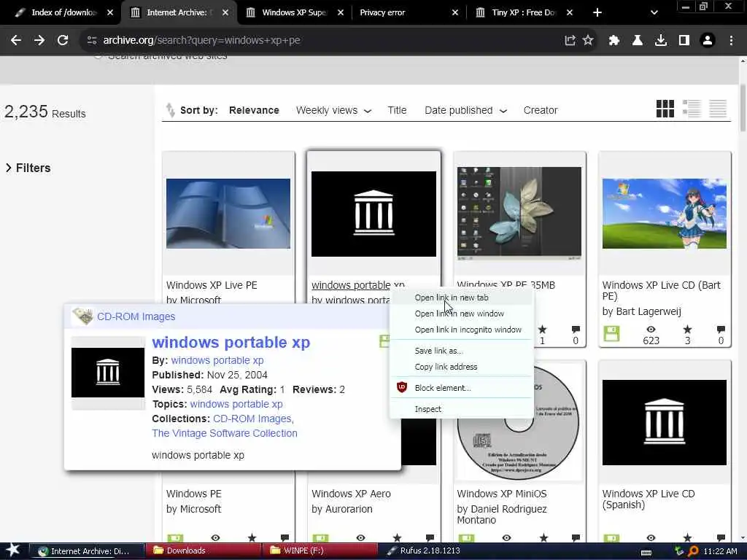Click the software icon on Bart PE card

coord(612,334)
